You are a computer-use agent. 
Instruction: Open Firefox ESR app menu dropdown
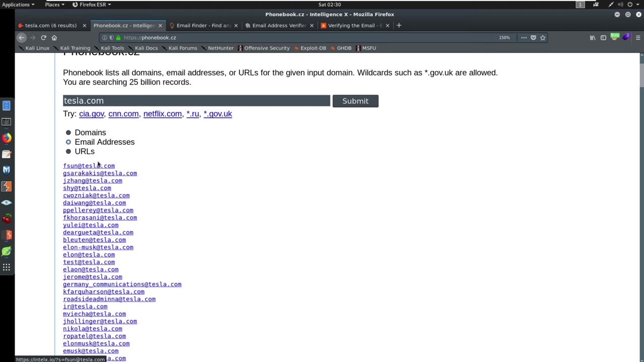coord(92,5)
